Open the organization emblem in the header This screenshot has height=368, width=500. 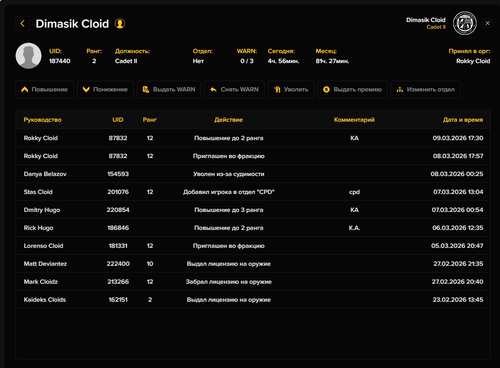tap(465, 23)
